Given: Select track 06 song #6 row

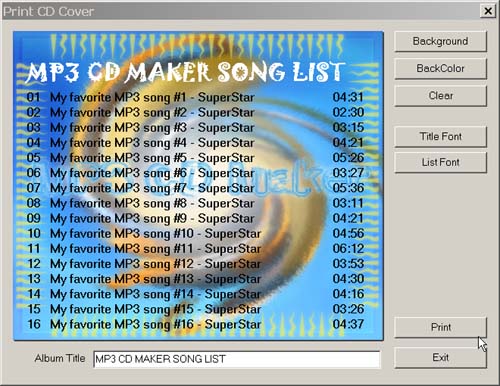Looking at the screenshot, I should (x=195, y=173).
